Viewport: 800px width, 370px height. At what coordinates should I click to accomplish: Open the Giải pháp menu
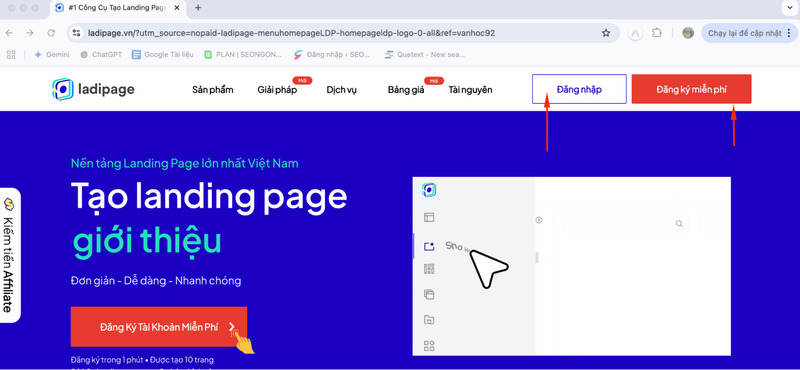277,90
